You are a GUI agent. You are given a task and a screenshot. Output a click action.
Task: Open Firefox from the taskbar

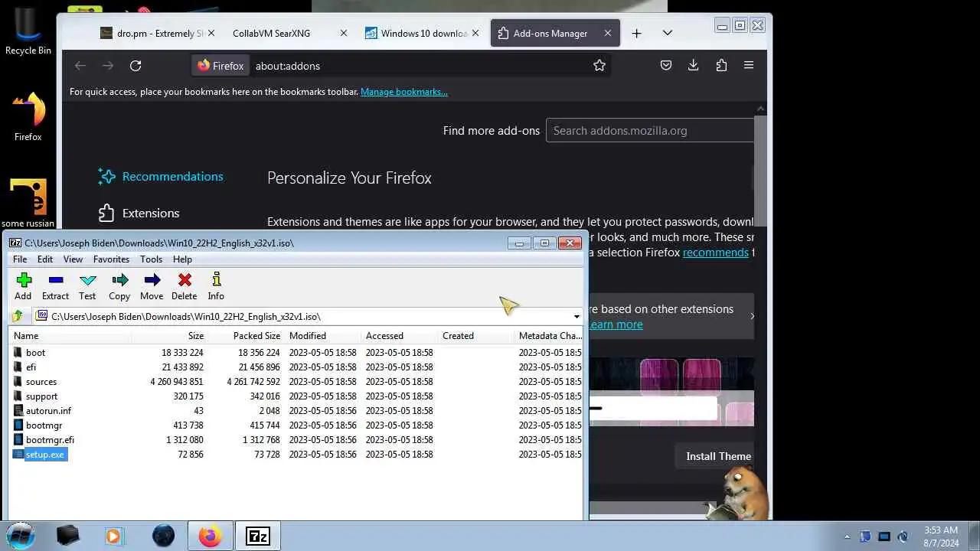(210, 536)
